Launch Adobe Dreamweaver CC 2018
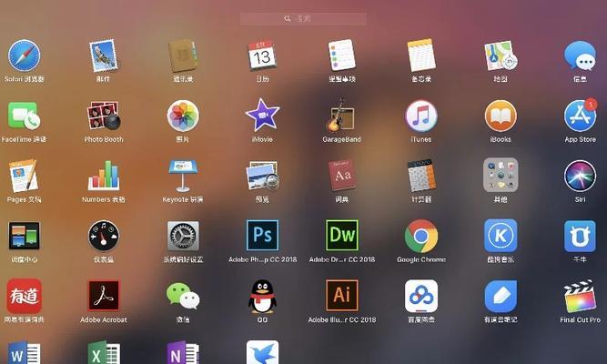 tap(341, 235)
